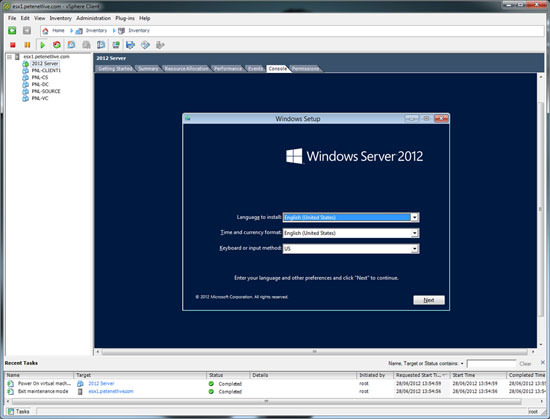Image resolution: width=550 pixels, height=419 pixels.
Task: Switch to the Resource Allocation tab
Action: pyautogui.click(x=186, y=69)
